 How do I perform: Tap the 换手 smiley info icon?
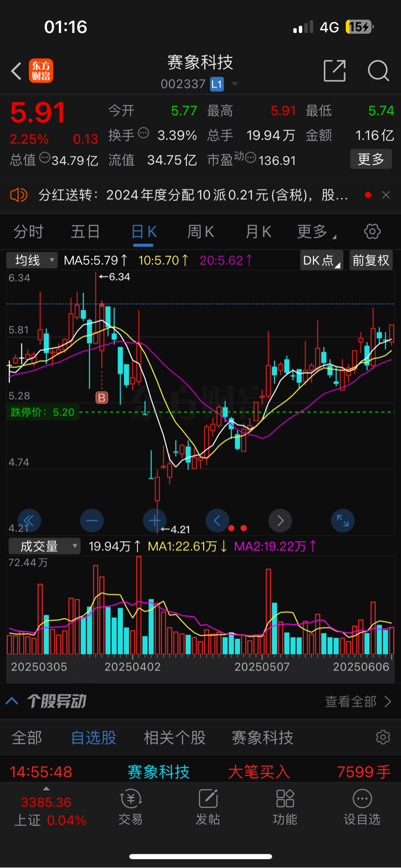click(x=143, y=133)
